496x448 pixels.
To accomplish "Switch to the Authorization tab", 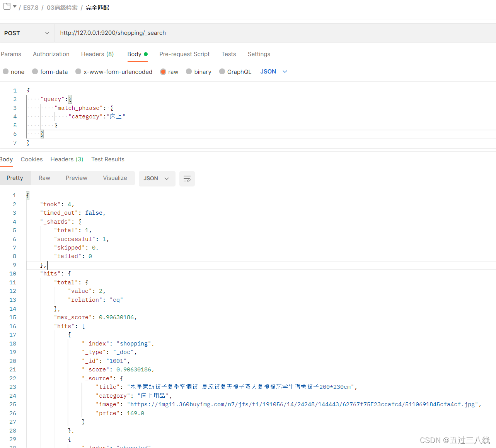I will 51,54.
